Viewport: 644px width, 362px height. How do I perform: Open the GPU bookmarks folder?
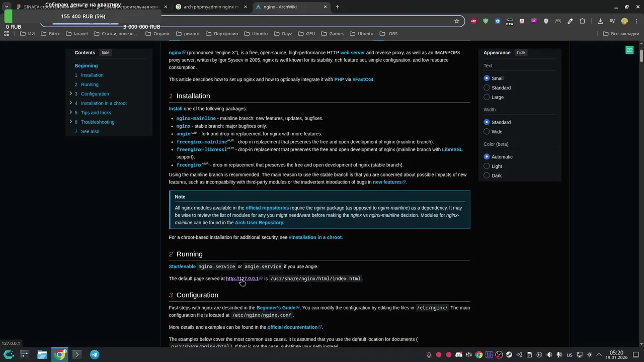[x=306, y=34]
